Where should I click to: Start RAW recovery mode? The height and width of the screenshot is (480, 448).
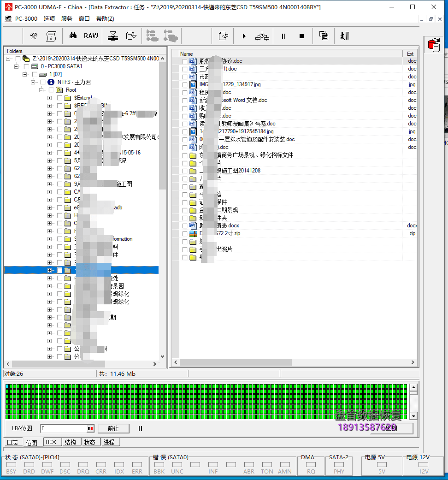point(91,36)
